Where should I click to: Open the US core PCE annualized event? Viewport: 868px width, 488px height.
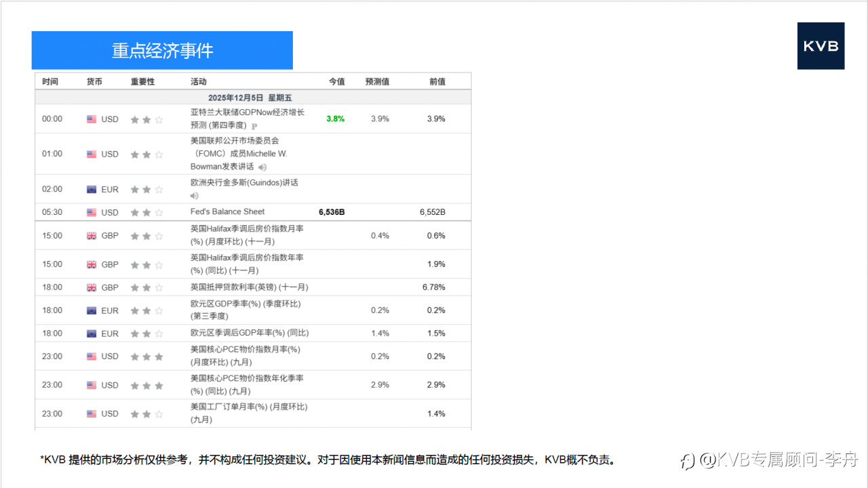247,384
